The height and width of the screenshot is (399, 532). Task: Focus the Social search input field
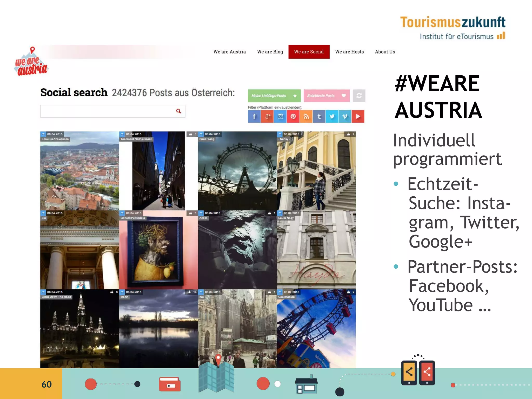click(x=113, y=111)
